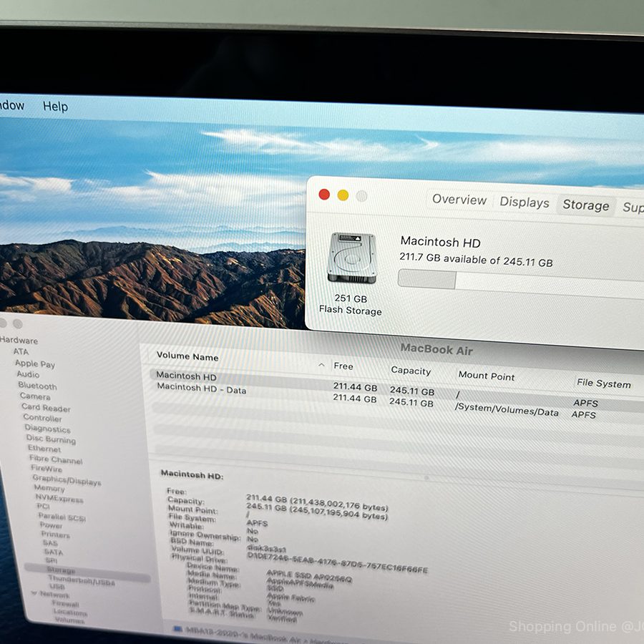Screen dimensions: 644x644
Task: Select USB in the sidebar
Action: point(57,587)
